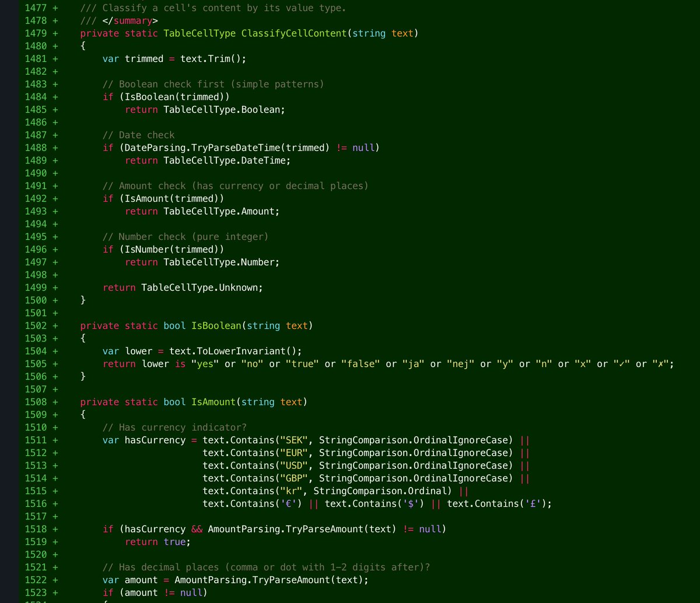
Task: Click line number 1522
Action: 36,580
